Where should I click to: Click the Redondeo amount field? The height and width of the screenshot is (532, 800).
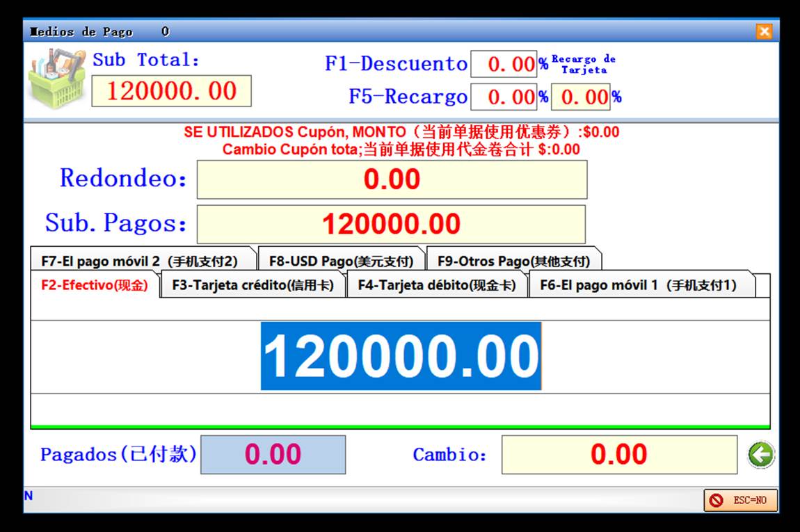392,179
